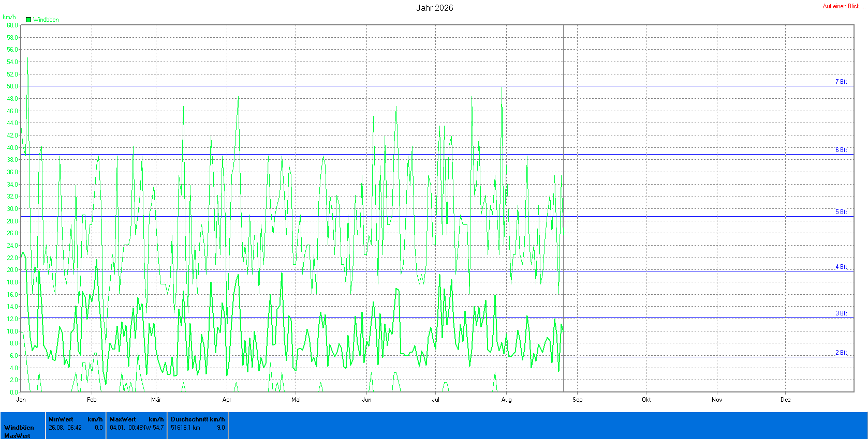Image resolution: width=868 pixels, height=439 pixels.
Task: Click the '60.0' value on the y-axis
Action: tap(12, 25)
